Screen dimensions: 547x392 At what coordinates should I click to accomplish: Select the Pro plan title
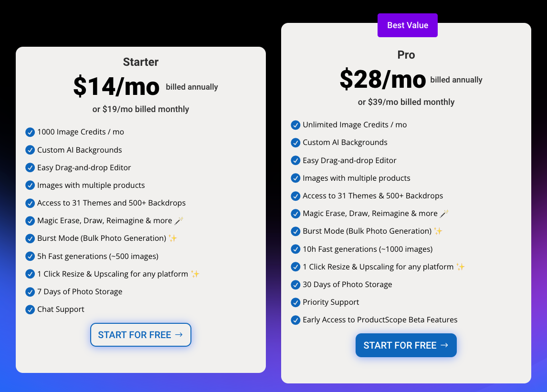pos(406,55)
